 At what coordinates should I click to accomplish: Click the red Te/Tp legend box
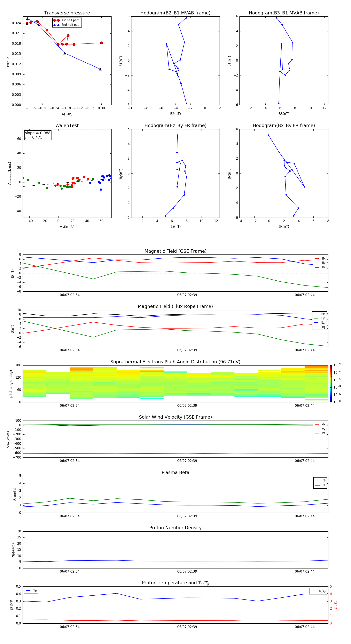click(318, 591)
